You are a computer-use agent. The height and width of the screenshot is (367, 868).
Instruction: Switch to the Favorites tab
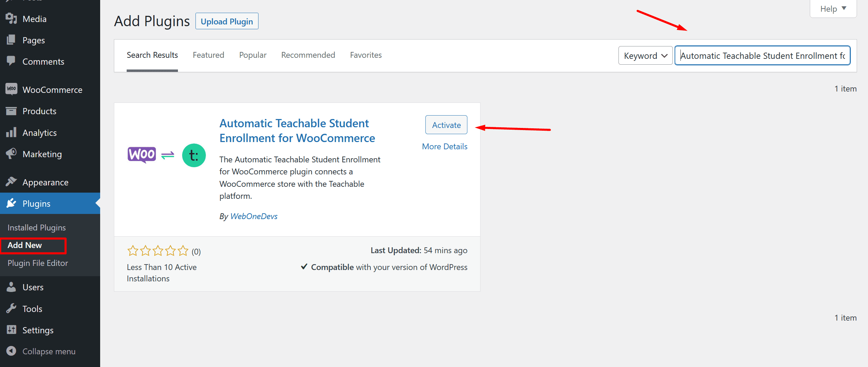click(x=366, y=55)
